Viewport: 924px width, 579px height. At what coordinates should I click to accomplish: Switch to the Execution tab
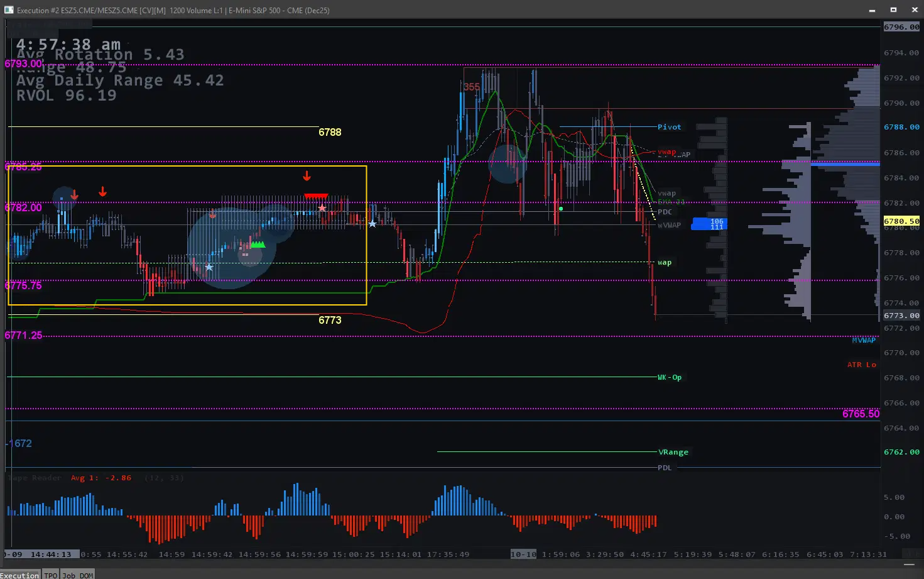tap(19, 575)
